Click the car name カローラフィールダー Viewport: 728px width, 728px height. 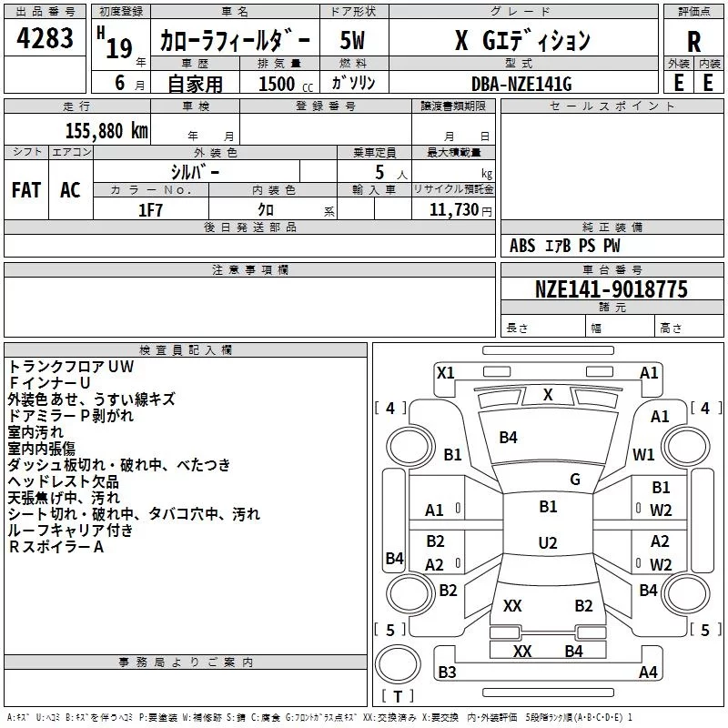235,40
